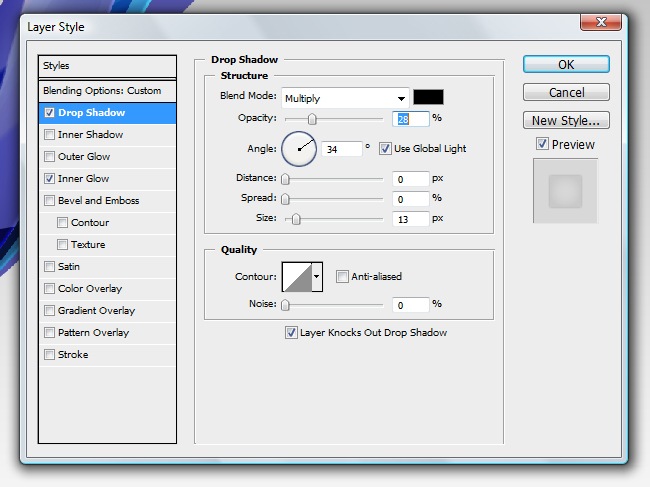Click the angle dial control
The height and width of the screenshot is (487, 650).
(x=299, y=149)
